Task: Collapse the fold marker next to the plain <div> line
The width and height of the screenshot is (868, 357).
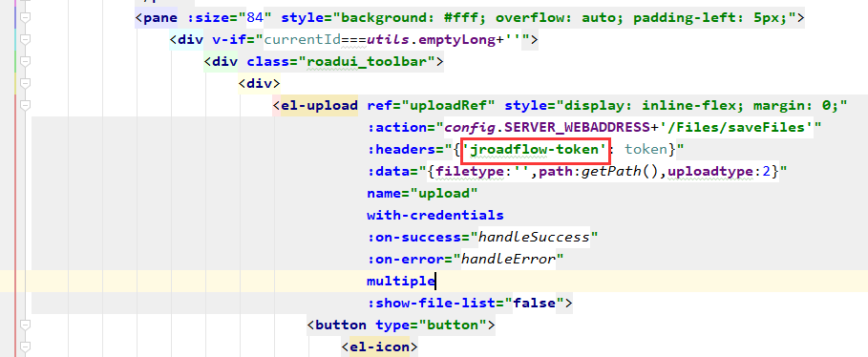Action: [25, 84]
